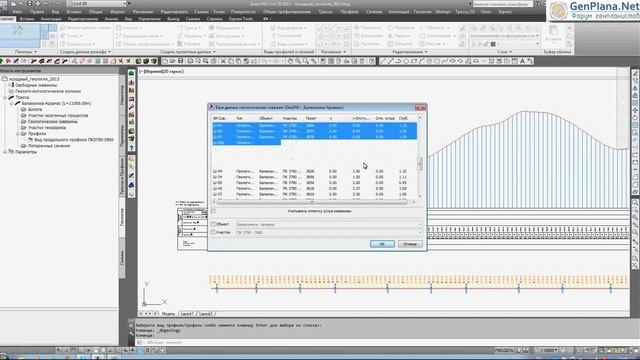
Task: Click the profile view icon beside 'Вид продольного профиля'
Action: pos(31,140)
